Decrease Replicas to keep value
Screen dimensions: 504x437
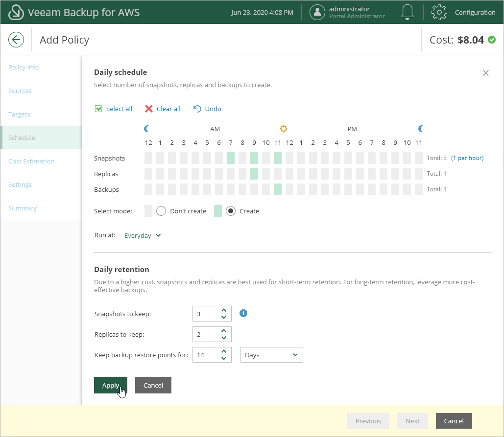click(x=224, y=338)
